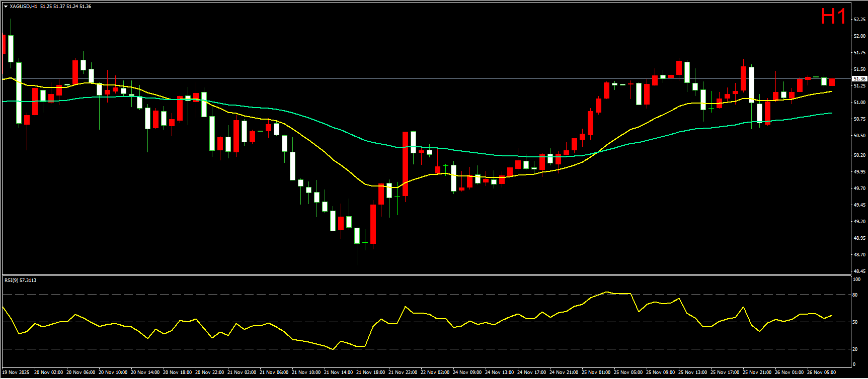
Task: Click the 21 Nov 18:00 time label
Action: [x=370, y=372]
